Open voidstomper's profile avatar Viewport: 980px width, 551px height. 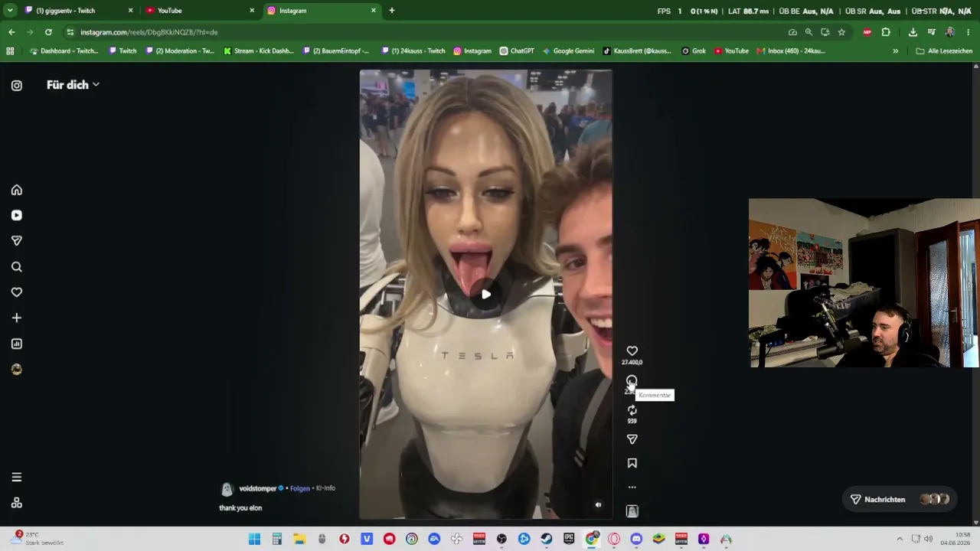[227, 490]
